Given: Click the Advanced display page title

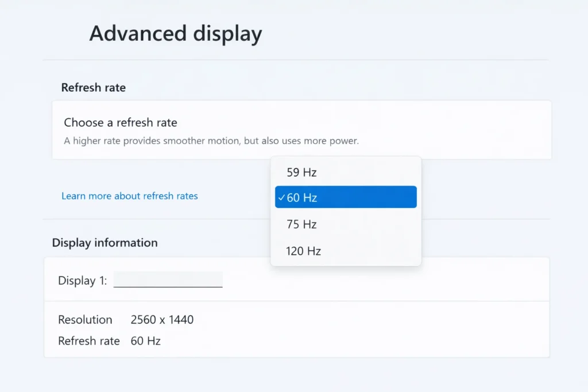Looking at the screenshot, I should pyautogui.click(x=175, y=33).
